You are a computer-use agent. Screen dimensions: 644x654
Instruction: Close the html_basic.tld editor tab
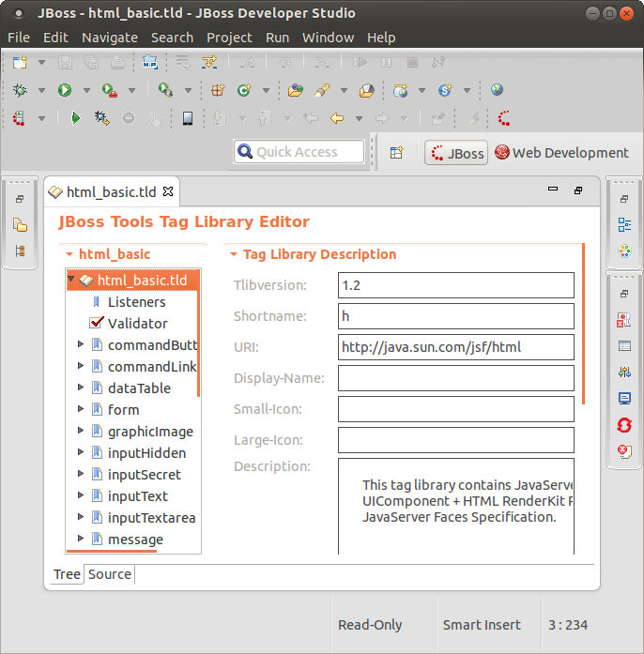(x=168, y=191)
